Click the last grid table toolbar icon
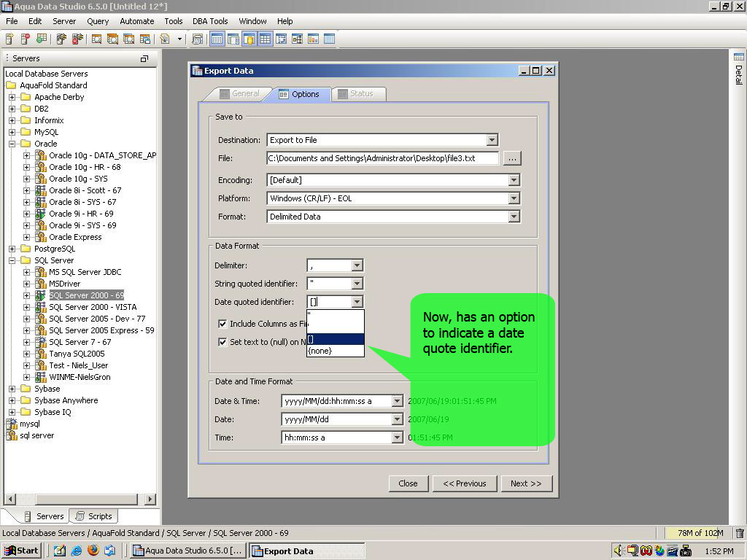 [x=329, y=39]
